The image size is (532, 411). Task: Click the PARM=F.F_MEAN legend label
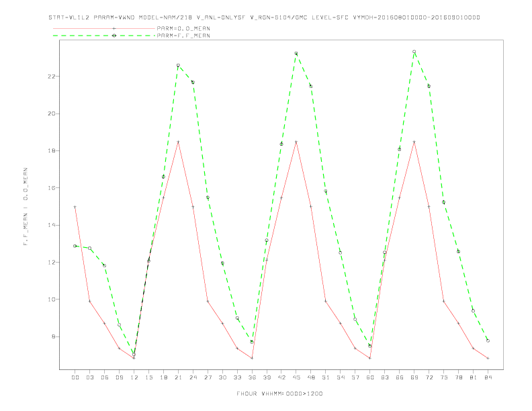[x=183, y=36]
